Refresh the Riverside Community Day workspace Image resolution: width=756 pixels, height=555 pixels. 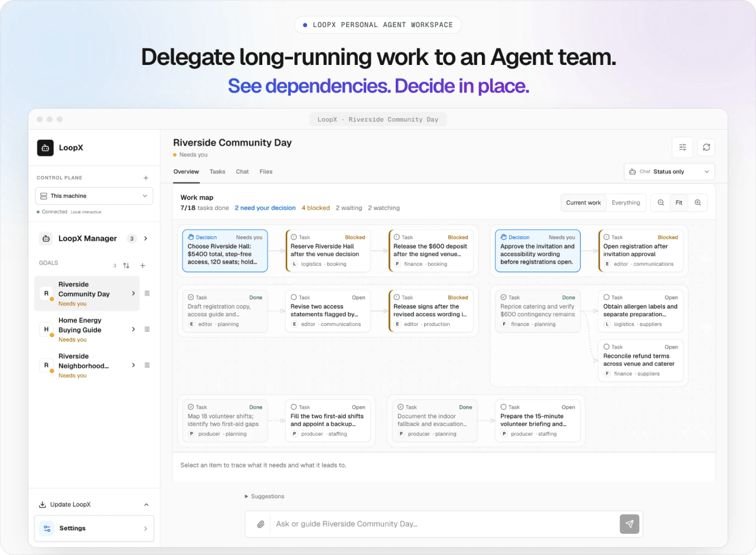point(706,148)
